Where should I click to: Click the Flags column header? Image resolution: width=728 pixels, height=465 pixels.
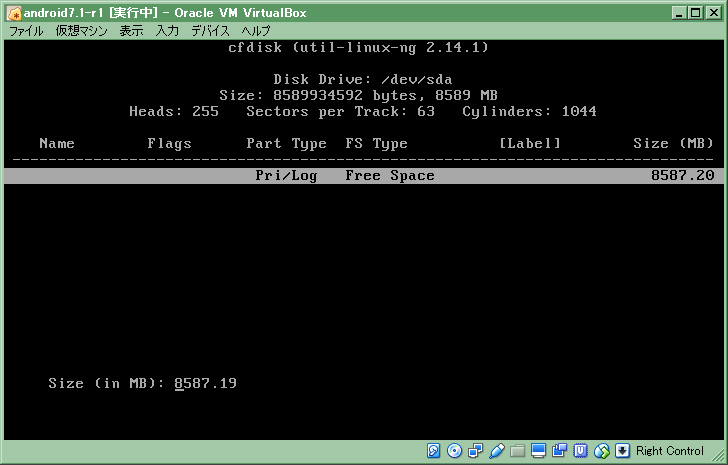coord(169,144)
